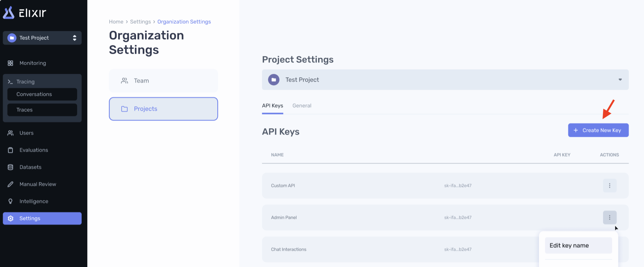Click the Elixir logo icon
644x267 pixels.
9,13
